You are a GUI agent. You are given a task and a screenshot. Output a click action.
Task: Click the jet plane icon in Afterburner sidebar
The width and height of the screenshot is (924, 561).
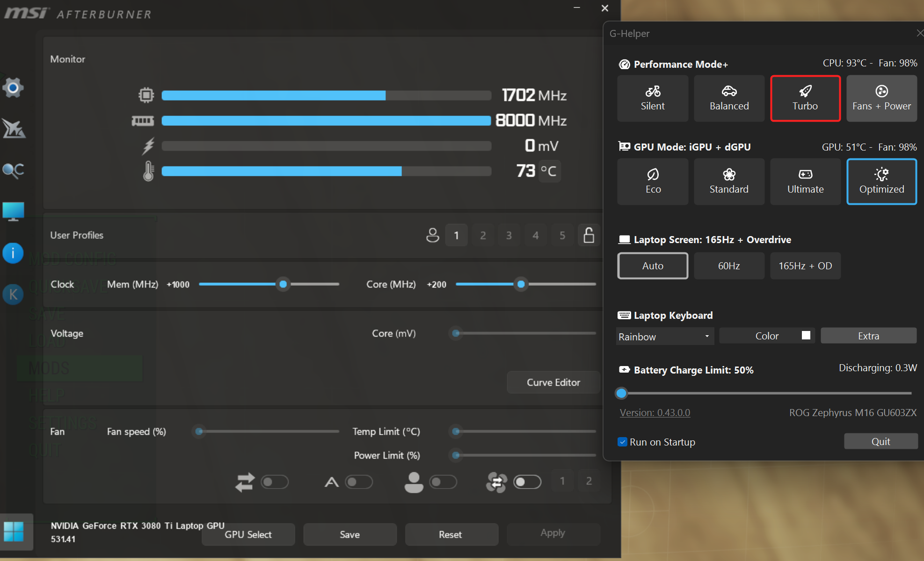pyautogui.click(x=14, y=129)
